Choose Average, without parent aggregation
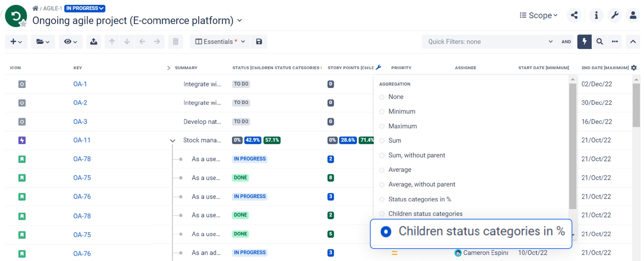This screenshot has height=261, width=644. point(417,185)
